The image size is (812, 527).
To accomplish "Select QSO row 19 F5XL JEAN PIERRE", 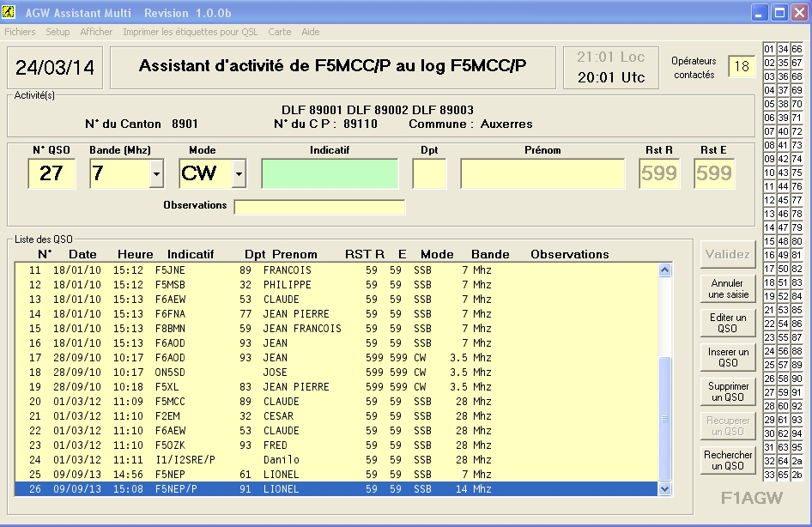I will pyautogui.click(x=336, y=387).
